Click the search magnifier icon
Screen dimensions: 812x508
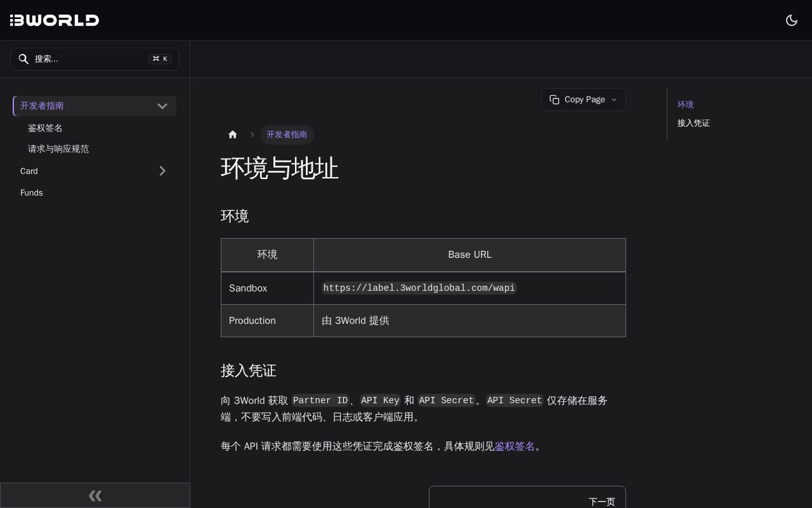click(x=23, y=59)
